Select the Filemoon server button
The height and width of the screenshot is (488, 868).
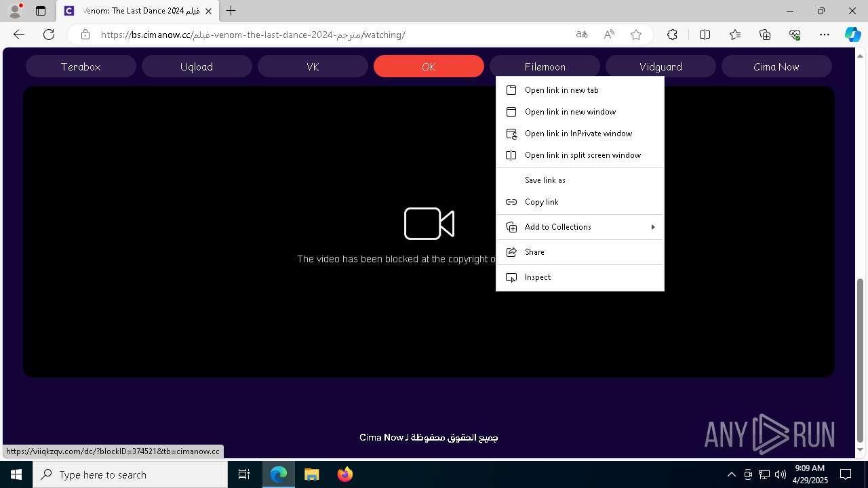tap(545, 66)
